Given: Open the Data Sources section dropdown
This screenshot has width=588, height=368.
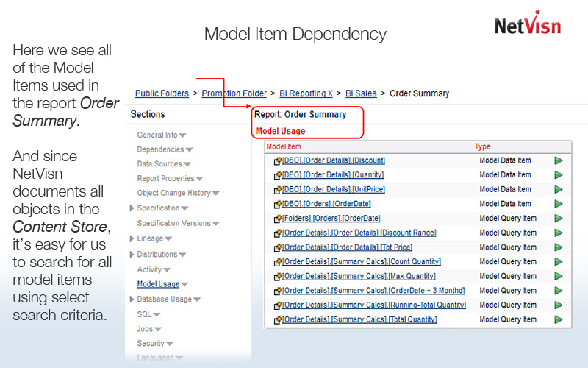Looking at the screenshot, I should tap(160, 164).
